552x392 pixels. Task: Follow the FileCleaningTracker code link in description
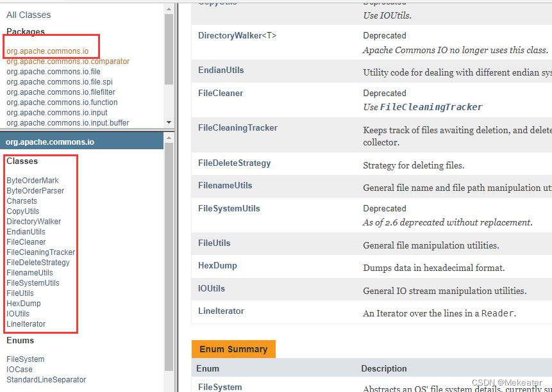[x=431, y=107]
